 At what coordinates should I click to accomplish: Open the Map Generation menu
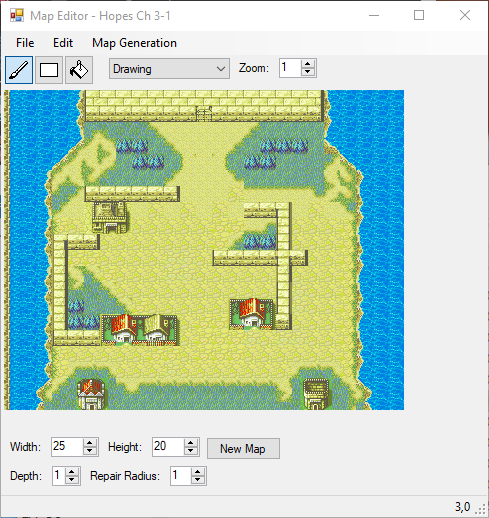[x=134, y=43]
